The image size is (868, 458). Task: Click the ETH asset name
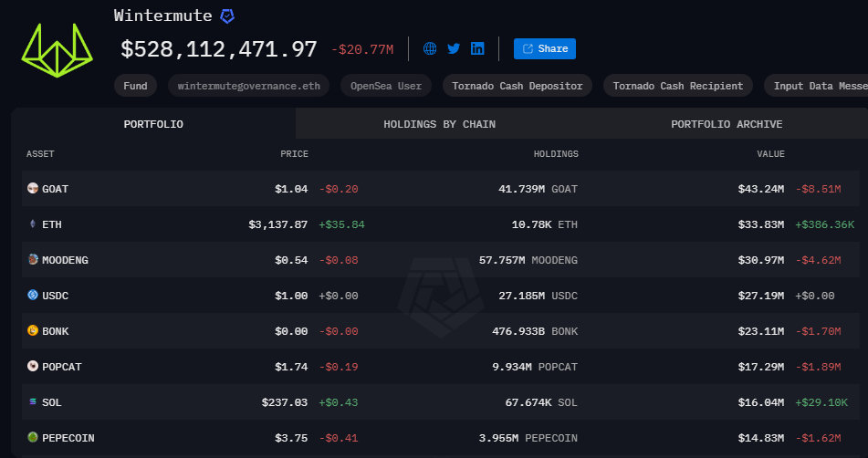pos(52,224)
